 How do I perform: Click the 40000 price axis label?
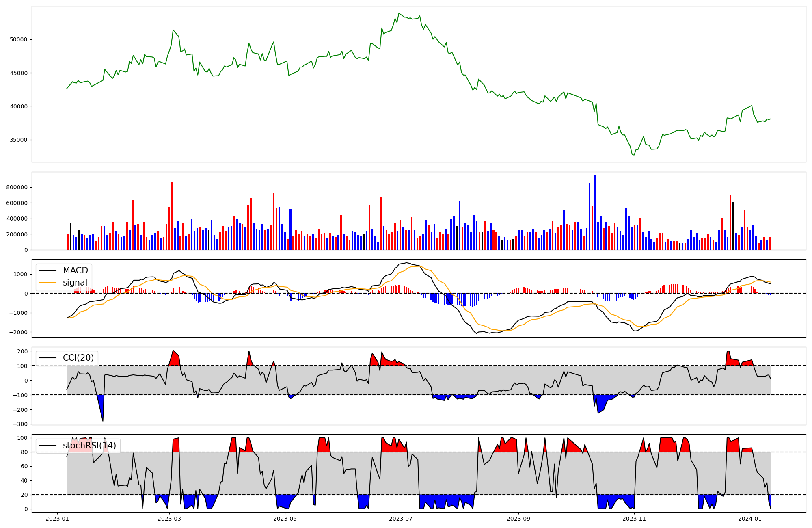point(19,106)
